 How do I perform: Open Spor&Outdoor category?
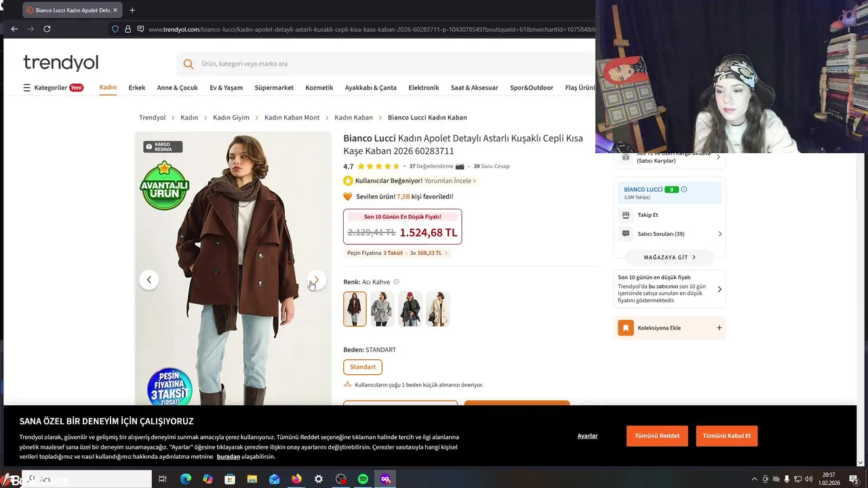[532, 87]
